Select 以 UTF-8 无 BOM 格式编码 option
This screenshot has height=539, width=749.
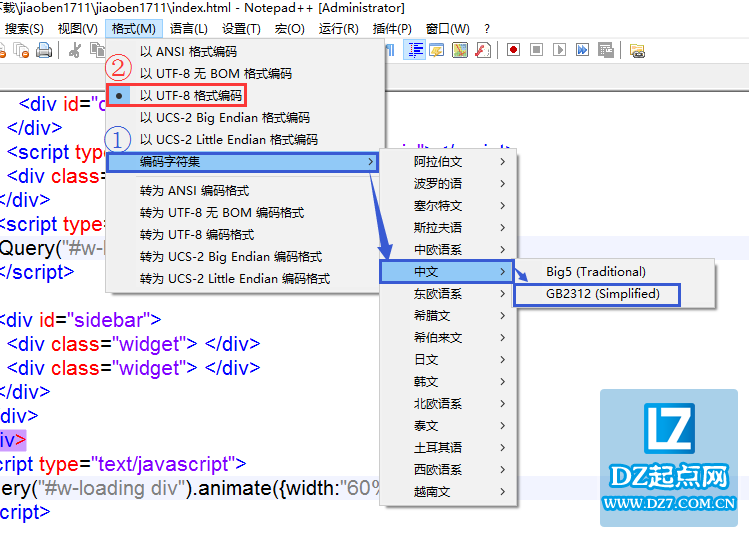pyautogui.click(x=245, y=74)
